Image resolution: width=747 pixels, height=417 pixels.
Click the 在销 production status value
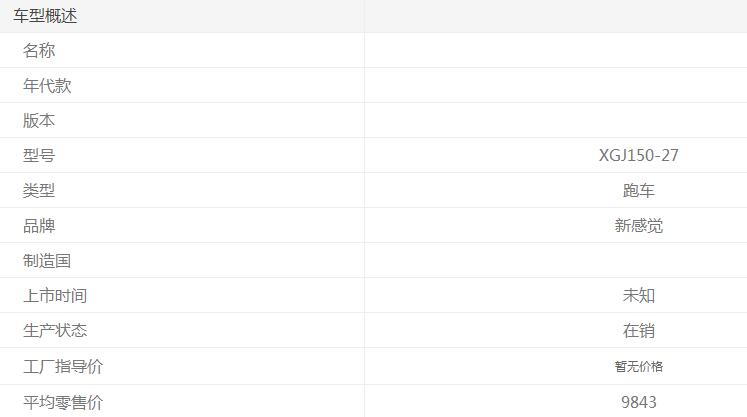tap(638, 331)
